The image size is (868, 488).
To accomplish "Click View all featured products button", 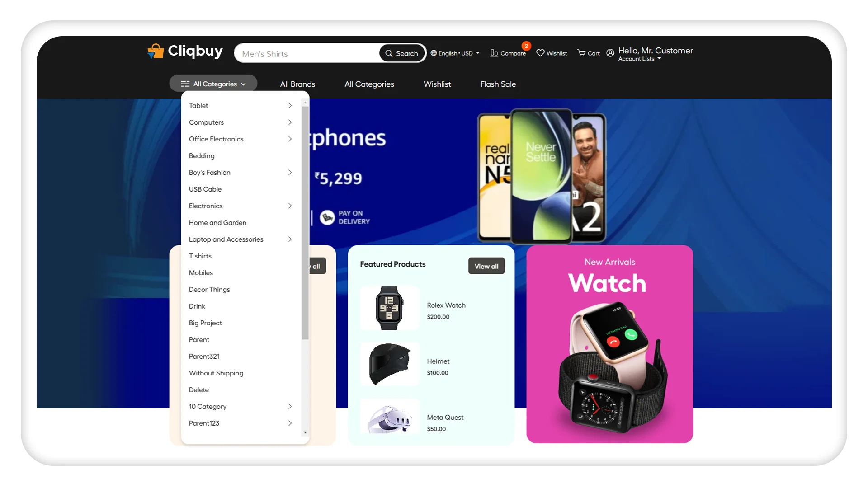I will [486, 266].
